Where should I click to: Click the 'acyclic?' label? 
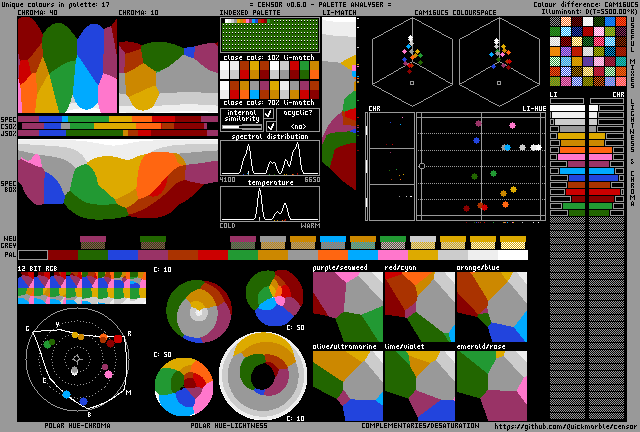pos(298,112)
